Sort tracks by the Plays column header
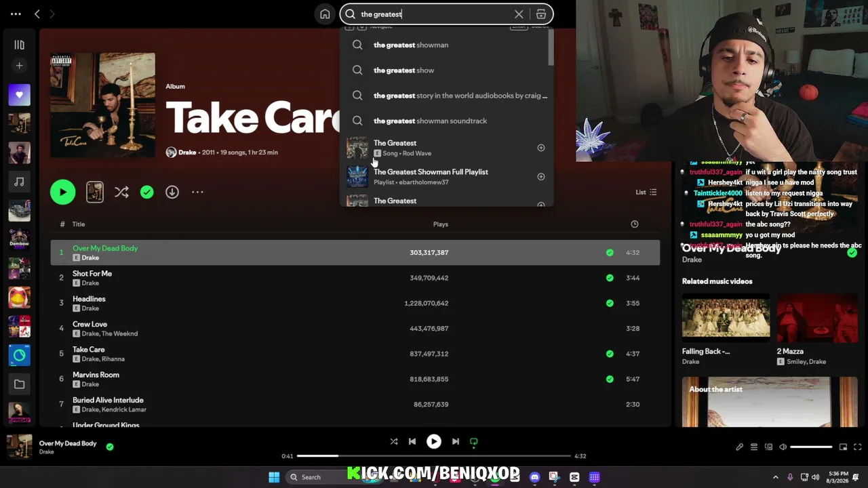This screenshot has height=488, width=868. pos(441,224)
